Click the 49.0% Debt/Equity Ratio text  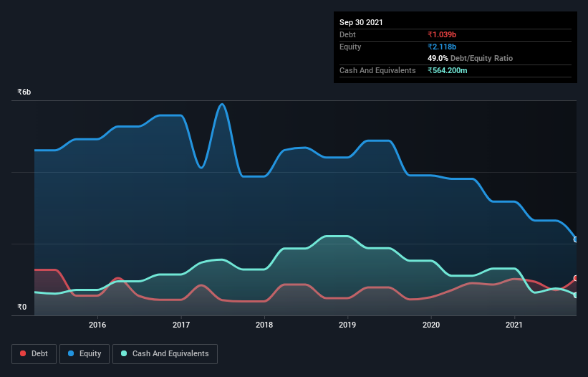tap(470, 58)
